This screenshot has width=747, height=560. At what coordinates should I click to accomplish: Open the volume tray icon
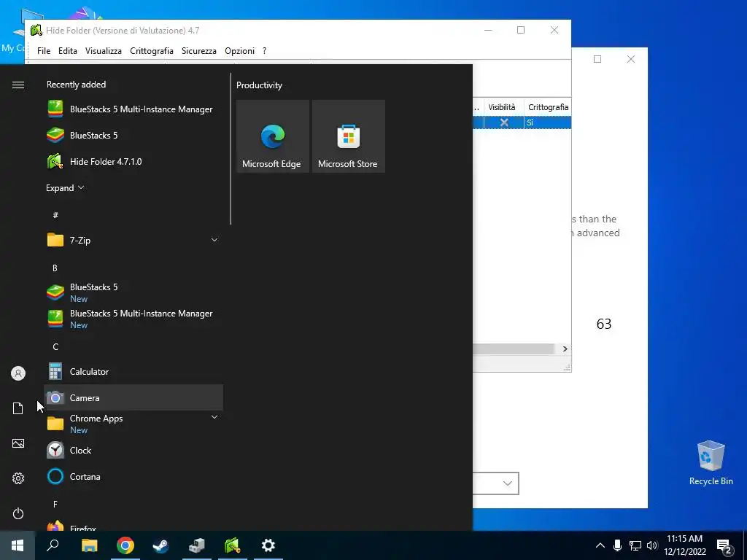[x=652, y=545]
